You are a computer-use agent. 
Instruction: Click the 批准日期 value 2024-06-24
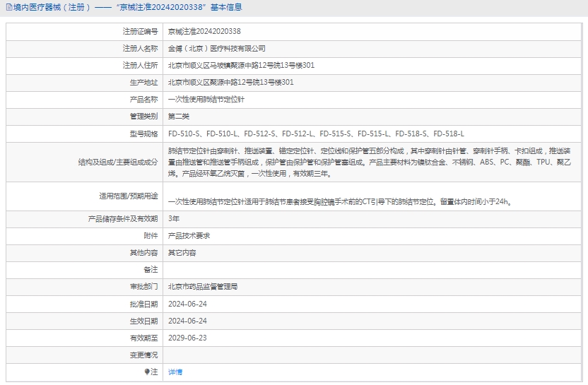click(187, 304)
